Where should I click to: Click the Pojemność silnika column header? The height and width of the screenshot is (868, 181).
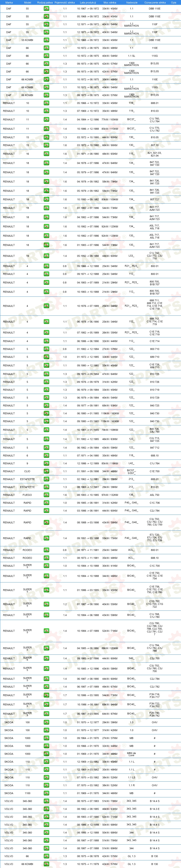[65, 2]
